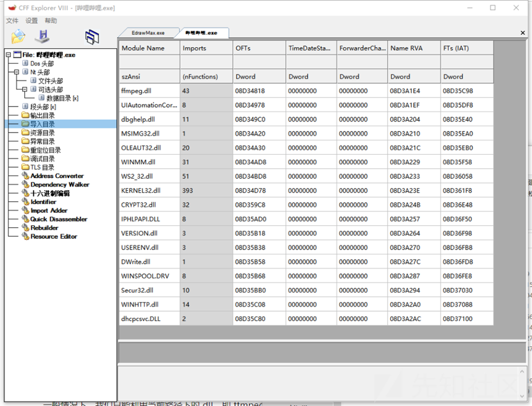532x406 pixels.
Task: Select the UIAutomationCore module row
Action: (306, 105)
